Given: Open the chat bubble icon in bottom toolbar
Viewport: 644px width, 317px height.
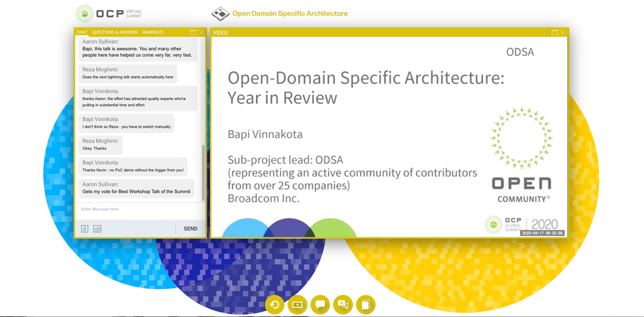Looking at the screenshot, I should tap(320, 304).
